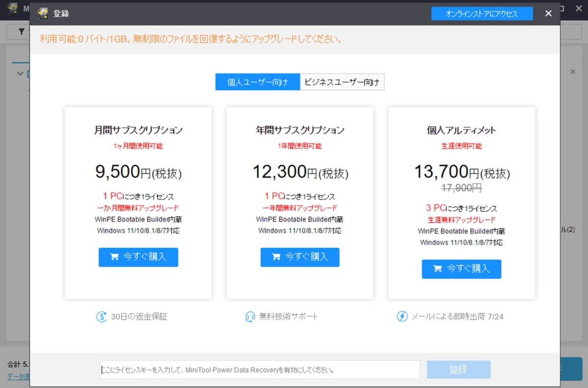588x388 pixels.
Task: Switch to the ビジネスユーザー向け tab
Action: pyautogui.click(x=342, y=82)
